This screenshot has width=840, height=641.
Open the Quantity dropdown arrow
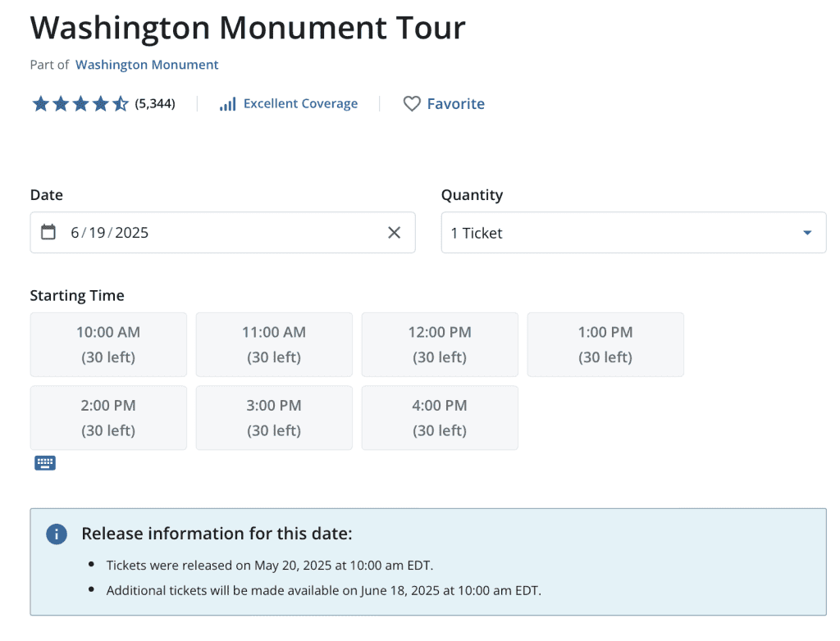(807, 233)
